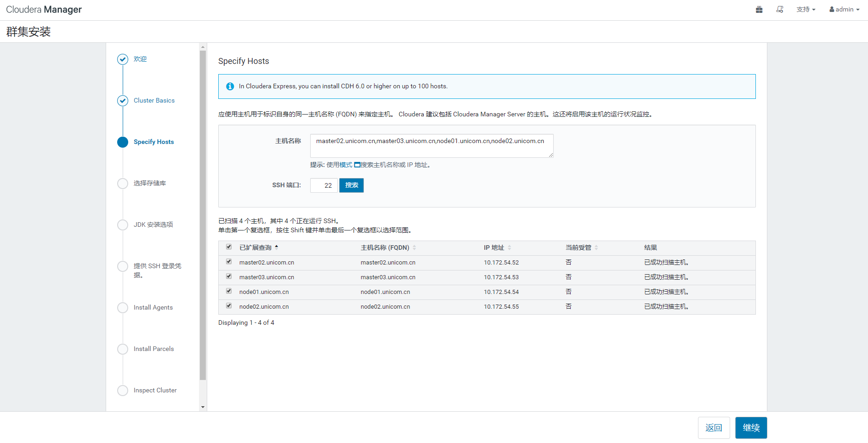Go to the Inspect Cluster wizard step
The image size is (868, 443).
pyautogui.click(x=155, y=390)
